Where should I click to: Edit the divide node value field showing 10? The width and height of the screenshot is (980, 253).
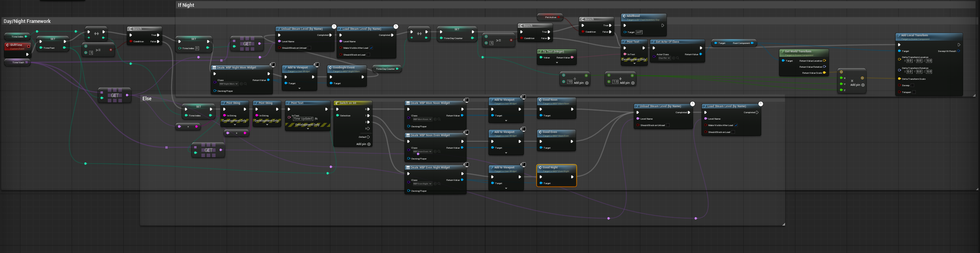(x=570, y=82)
